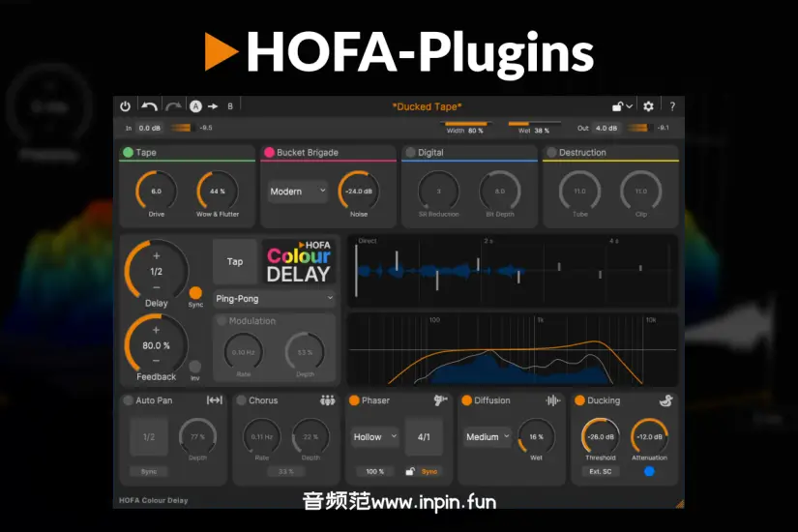Click the Chorus voices icon
The image size is (798, 532).
pos(327,400)
